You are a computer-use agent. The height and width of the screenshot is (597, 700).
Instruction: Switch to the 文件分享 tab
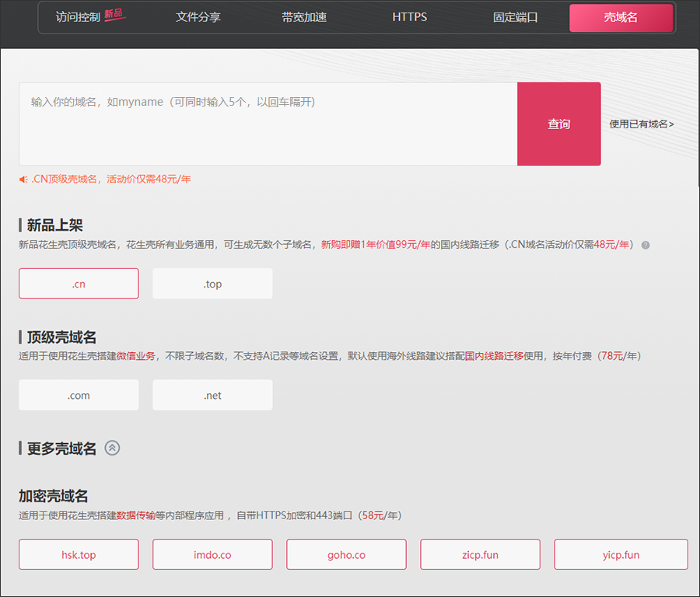(198, 17)
